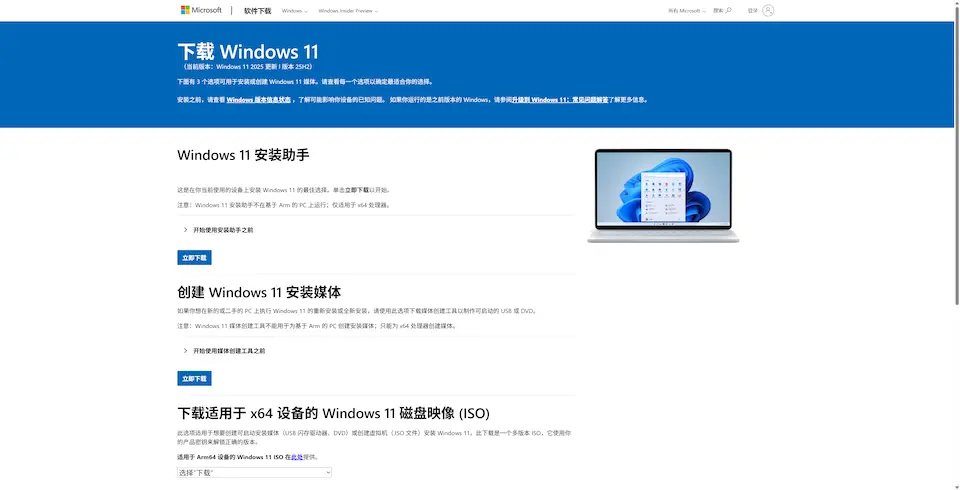
Task: Click the 搜索 magnifier search icon
Action: tap(728, 10)
